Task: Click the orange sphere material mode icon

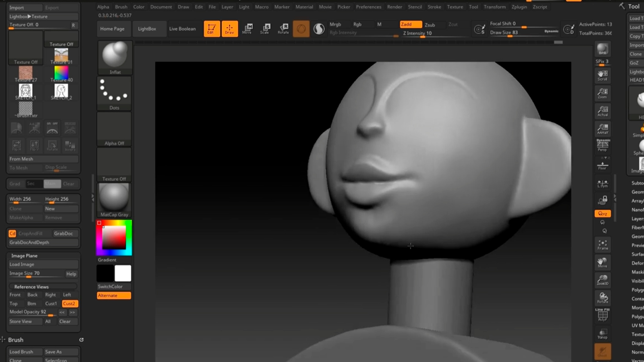Action: point(301,29)
